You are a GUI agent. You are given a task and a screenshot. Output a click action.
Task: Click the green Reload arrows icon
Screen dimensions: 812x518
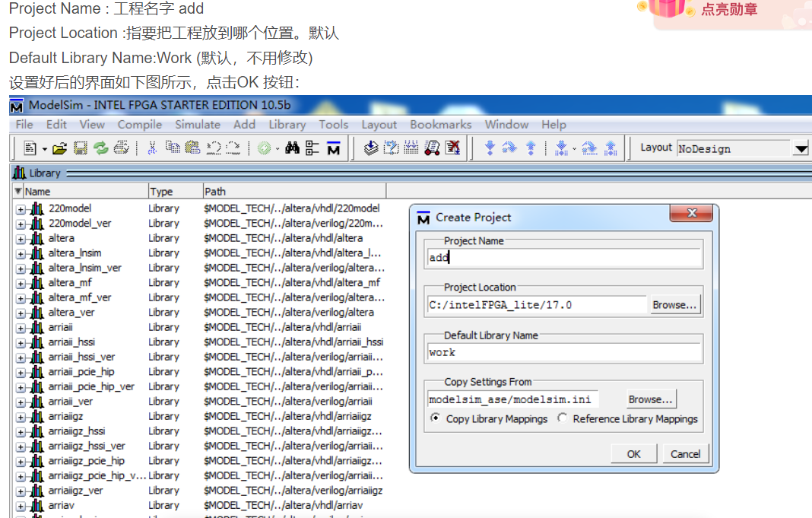click(x=101, y=148)
